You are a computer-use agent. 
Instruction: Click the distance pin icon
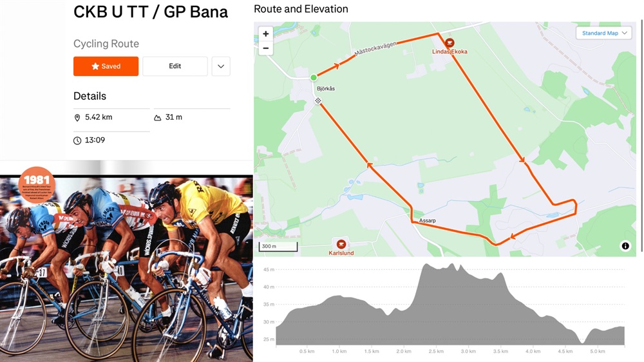(77, 117)
